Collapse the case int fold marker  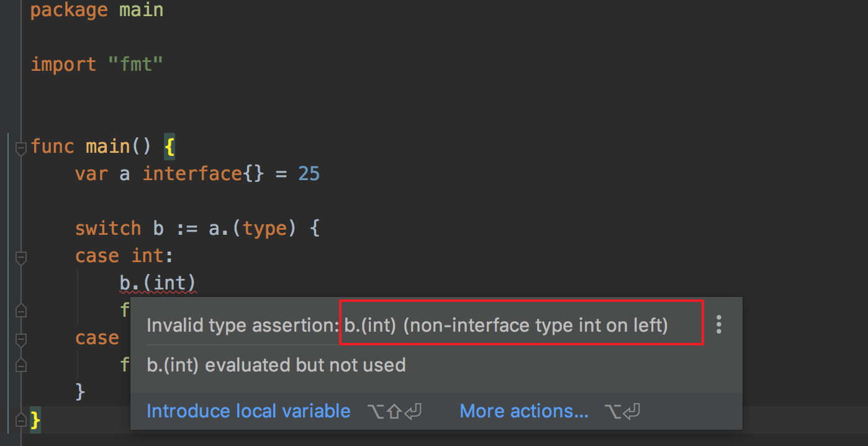coord(20,257)
